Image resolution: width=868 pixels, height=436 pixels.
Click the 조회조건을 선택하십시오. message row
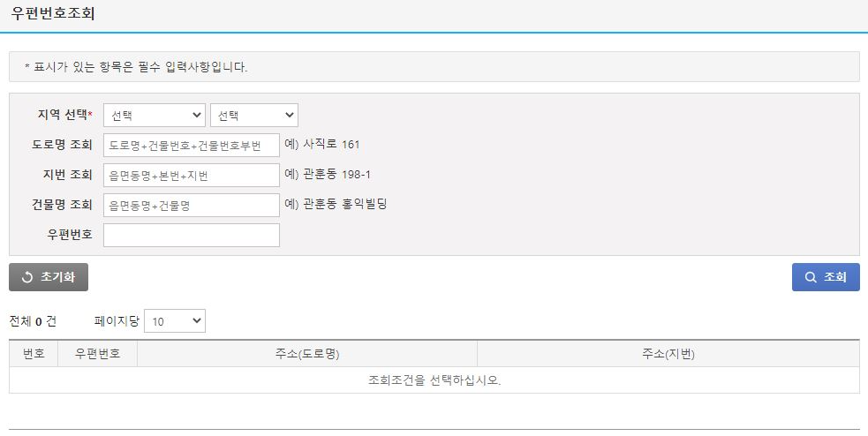tap(434, 380)
